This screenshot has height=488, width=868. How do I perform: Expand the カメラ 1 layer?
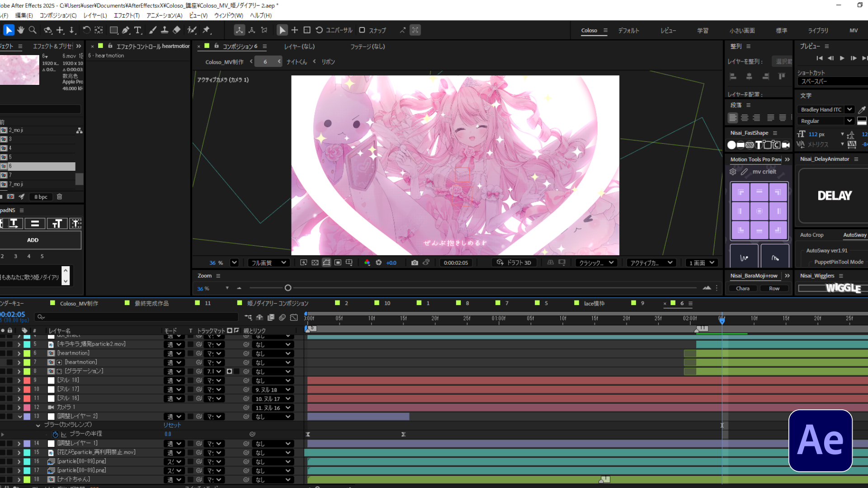(x=19, y=408)
